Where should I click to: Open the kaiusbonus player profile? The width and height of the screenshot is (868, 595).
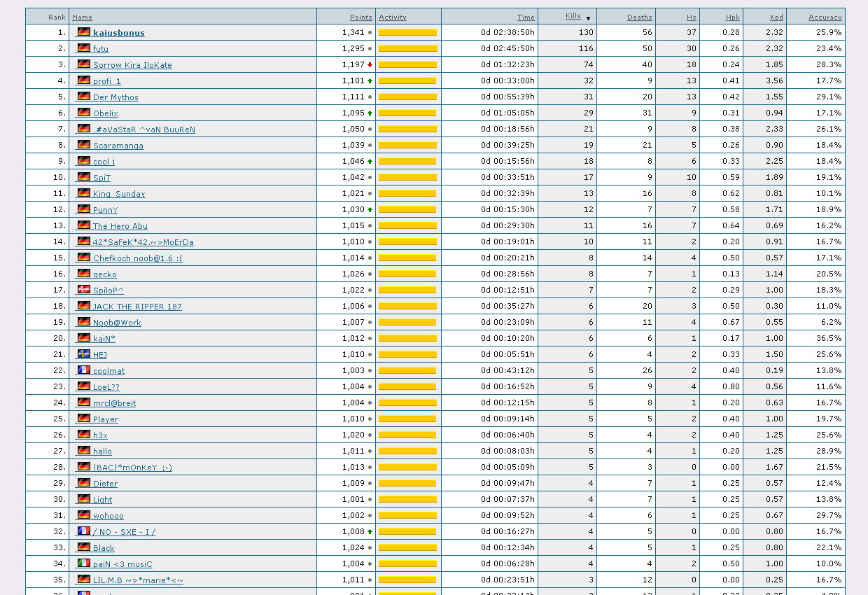118,33
